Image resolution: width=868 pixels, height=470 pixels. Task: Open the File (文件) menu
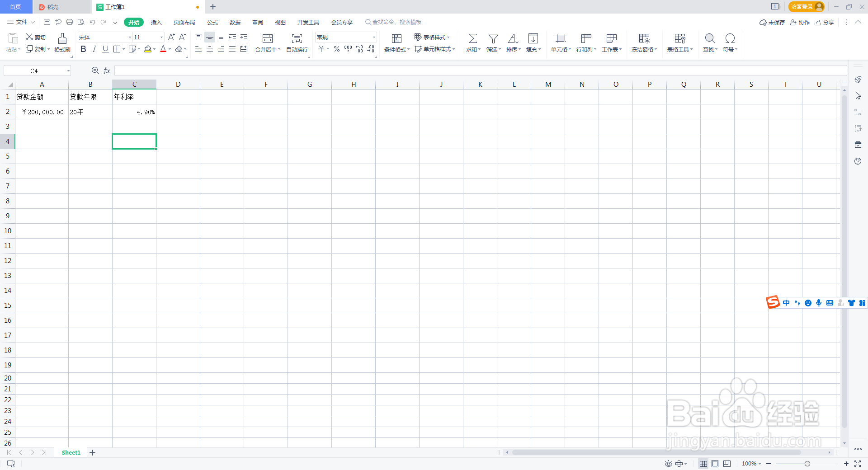tap(21, 22)
